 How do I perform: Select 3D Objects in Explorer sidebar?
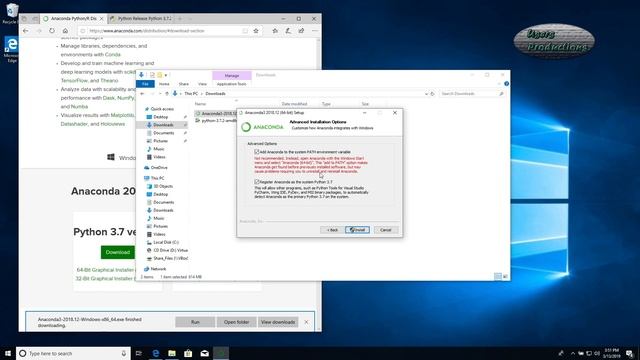[x=162, y=186]
